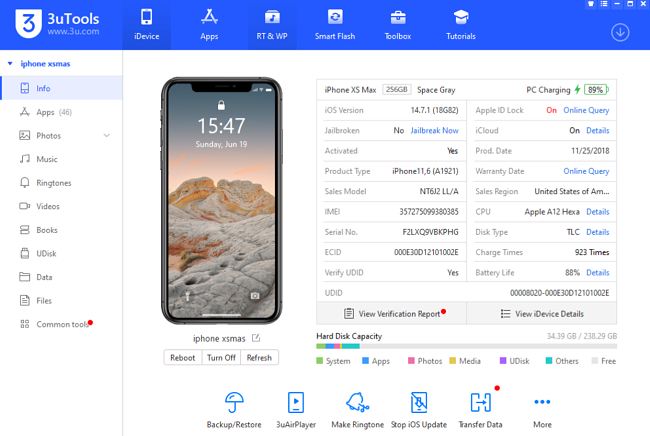Open Photos in the sidebar
Viewport: 650px width, 436px height.
tap(61, 136)
